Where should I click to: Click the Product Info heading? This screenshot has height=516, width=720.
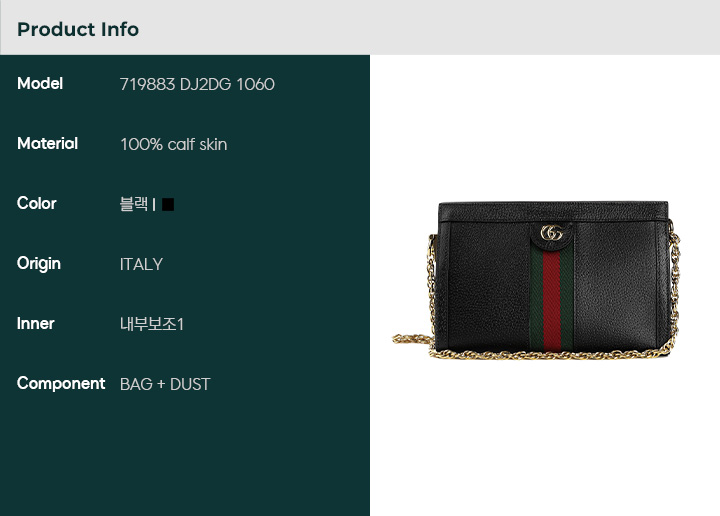(78, 29)
